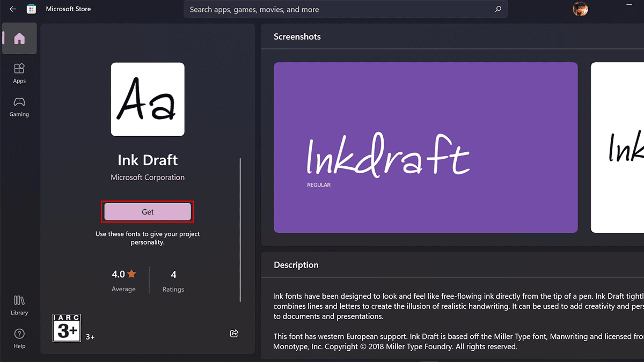Go to Home in the sidebar
The width and height of the screenshot is (644, 362).
19,39
